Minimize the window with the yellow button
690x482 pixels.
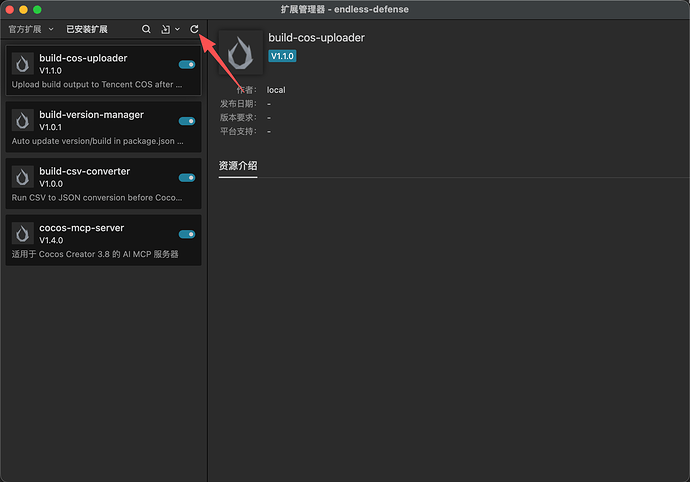[23, 10]
